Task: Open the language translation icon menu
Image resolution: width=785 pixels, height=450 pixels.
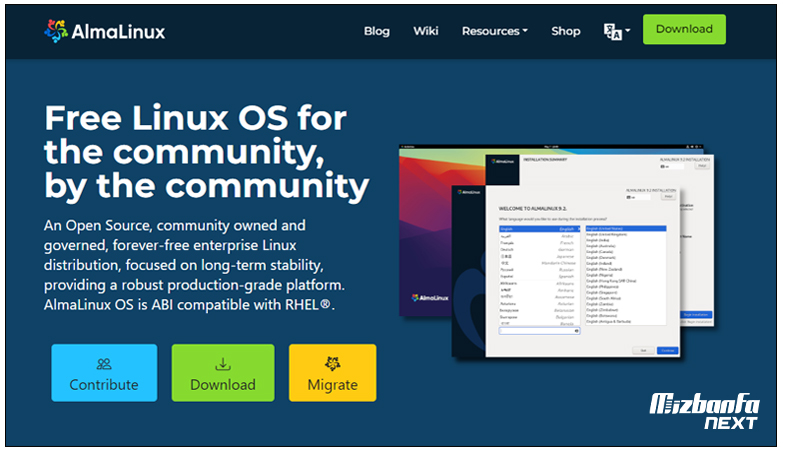Action: [x=612, y=32]
